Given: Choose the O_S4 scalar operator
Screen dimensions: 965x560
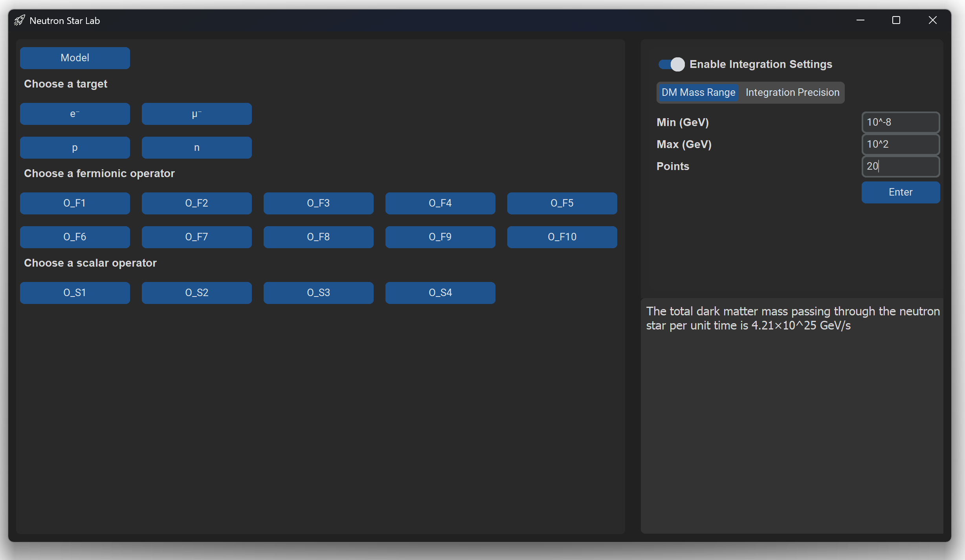Looking at the screenshot, I should click(x=440, y=293).
